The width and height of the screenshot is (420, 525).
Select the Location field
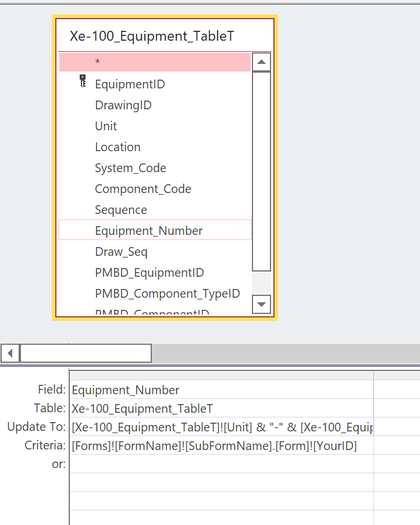[118, 147]
